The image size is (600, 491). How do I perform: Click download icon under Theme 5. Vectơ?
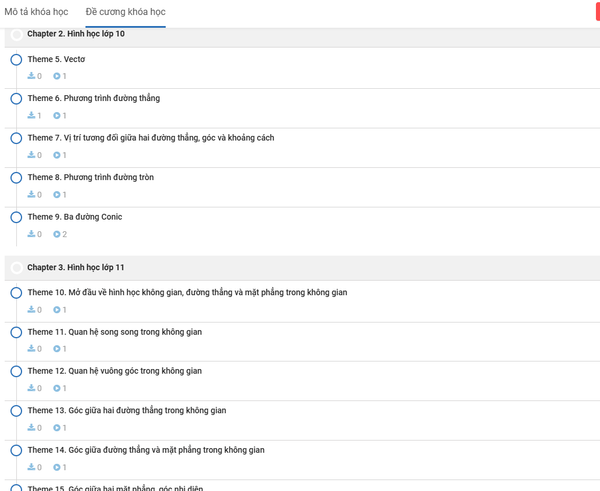tap(31, 76)
